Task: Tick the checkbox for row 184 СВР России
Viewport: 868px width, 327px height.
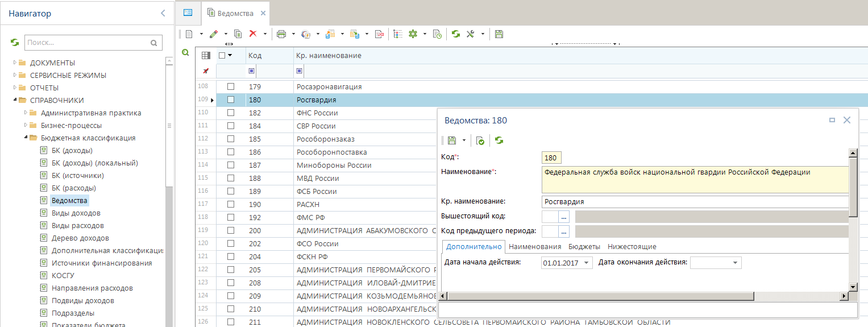Action: (x=231, y=126)
